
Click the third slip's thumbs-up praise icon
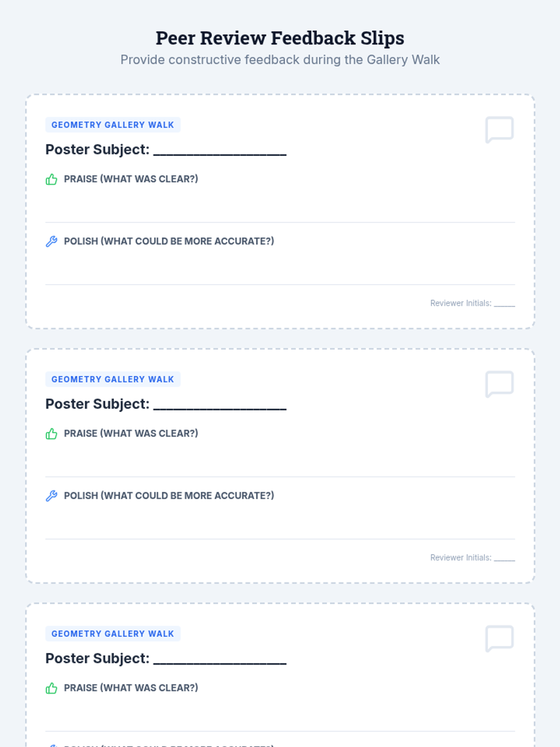tap(51, 688)
